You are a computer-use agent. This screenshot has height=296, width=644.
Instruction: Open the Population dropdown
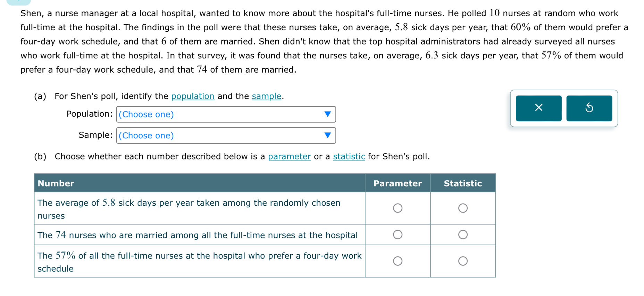pyautogui.click(x=226, y=114)
